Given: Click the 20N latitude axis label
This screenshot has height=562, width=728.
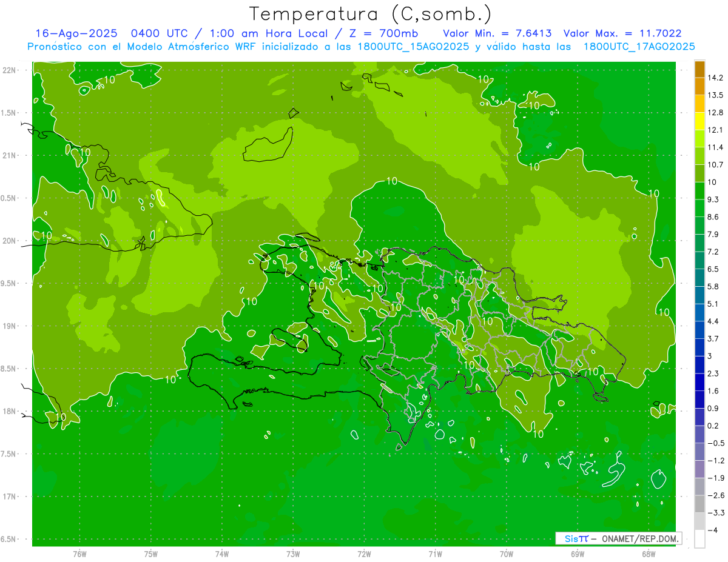Looking at the screenshot, I should click(x=10, y=241).
